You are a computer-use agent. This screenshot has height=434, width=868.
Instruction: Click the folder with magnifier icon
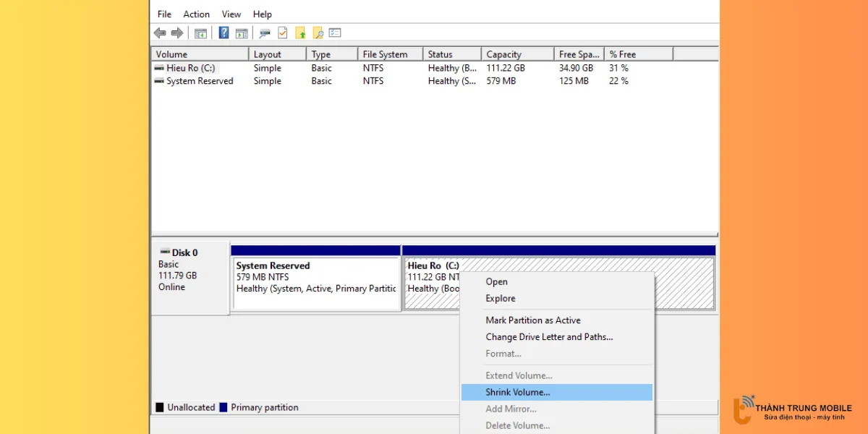tap(318, 33)
